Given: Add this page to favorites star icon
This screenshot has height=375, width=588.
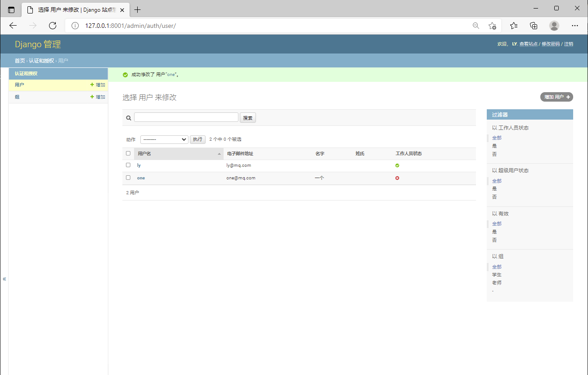Looking at the screenshot, I should coord(492,26).
